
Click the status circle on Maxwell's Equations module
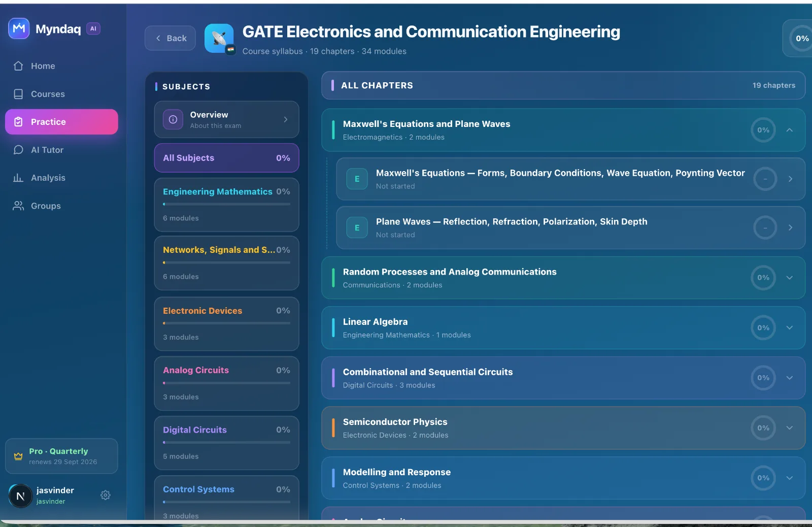coord(765,179)
